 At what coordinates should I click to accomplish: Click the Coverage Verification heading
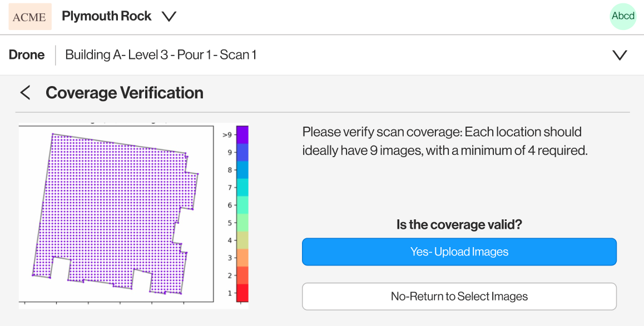coord(125,93)
